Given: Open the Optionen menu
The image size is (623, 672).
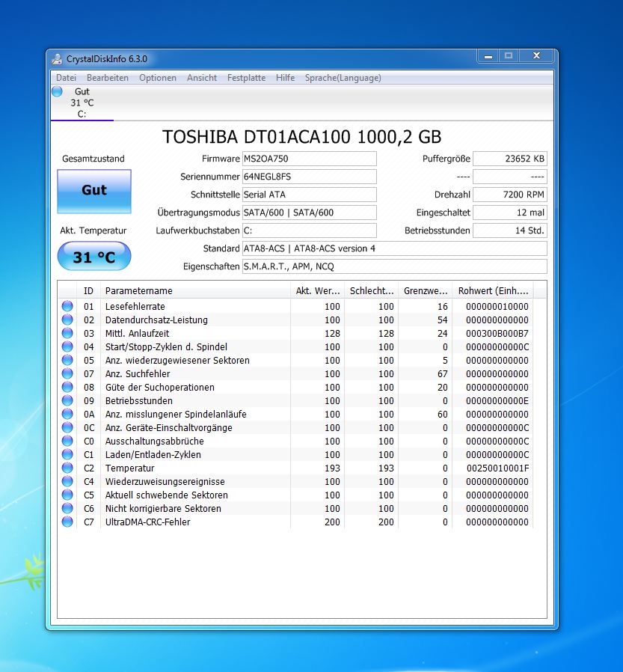Looking at the screenshot, I should pyautogui.click(x=158, y=78).
